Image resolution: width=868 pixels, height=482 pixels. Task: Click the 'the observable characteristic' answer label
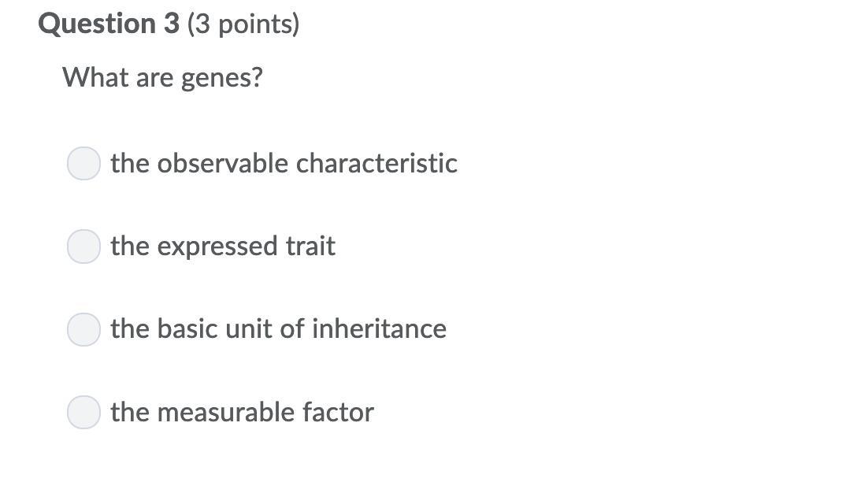coord(284,163)
